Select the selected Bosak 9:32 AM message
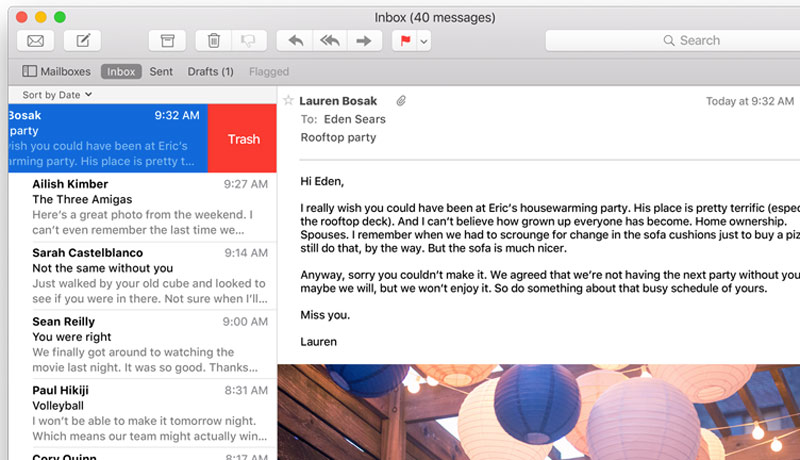800x460 pixels. click(108, 138)
